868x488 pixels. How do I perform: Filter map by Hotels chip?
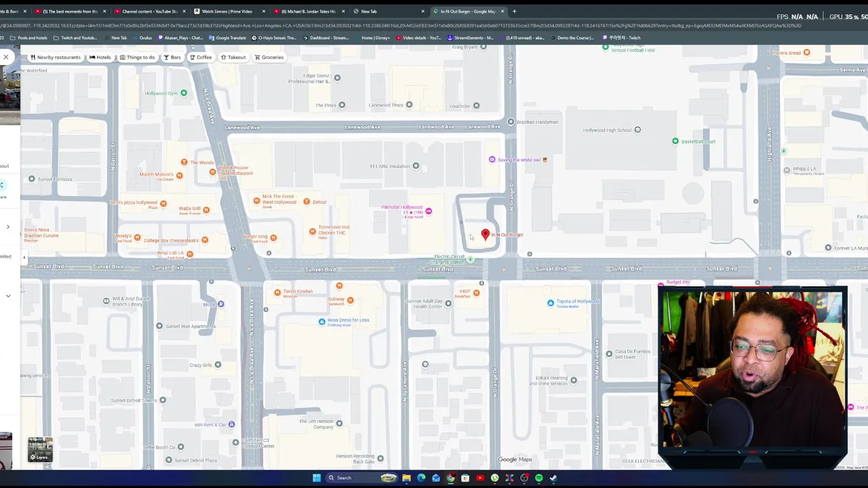pos(100,57)
